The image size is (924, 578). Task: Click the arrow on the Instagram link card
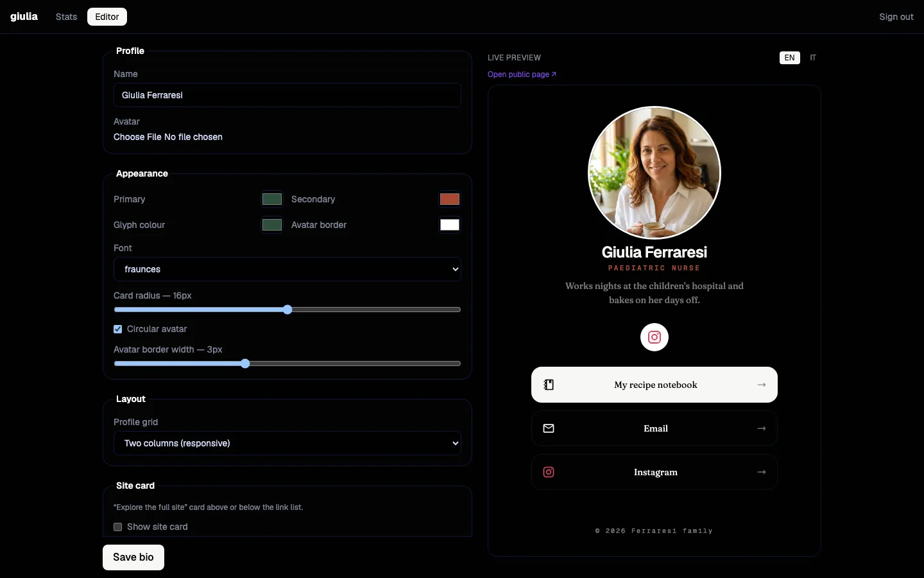click(x=762, y=472)
